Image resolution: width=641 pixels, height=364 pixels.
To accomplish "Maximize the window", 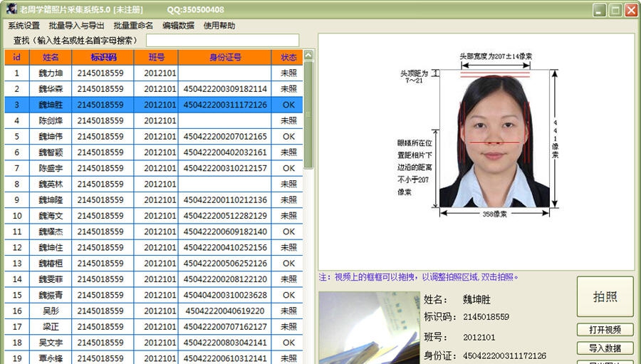I will tap(615, 10).
